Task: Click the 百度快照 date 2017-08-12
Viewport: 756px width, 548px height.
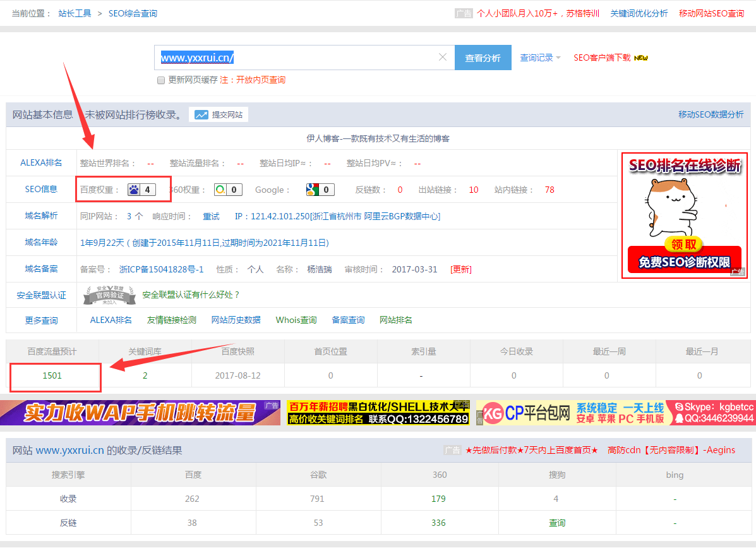Action: tap(237, 375)
